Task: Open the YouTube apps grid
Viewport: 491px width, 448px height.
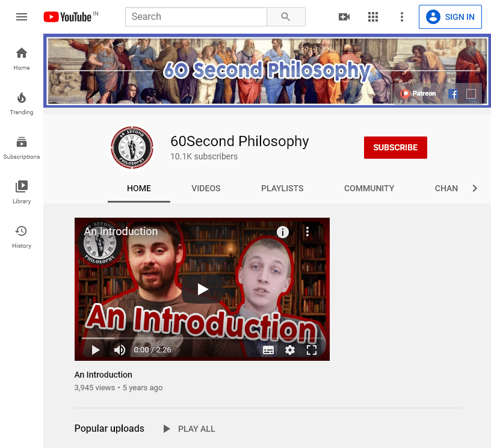Action: pyautogui.click(x=373, y=17)
